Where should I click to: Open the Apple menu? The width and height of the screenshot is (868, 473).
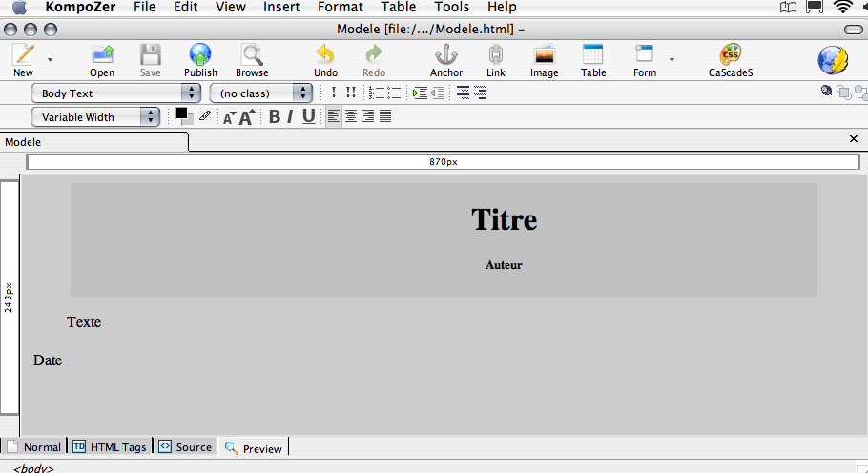click(19, 7)
